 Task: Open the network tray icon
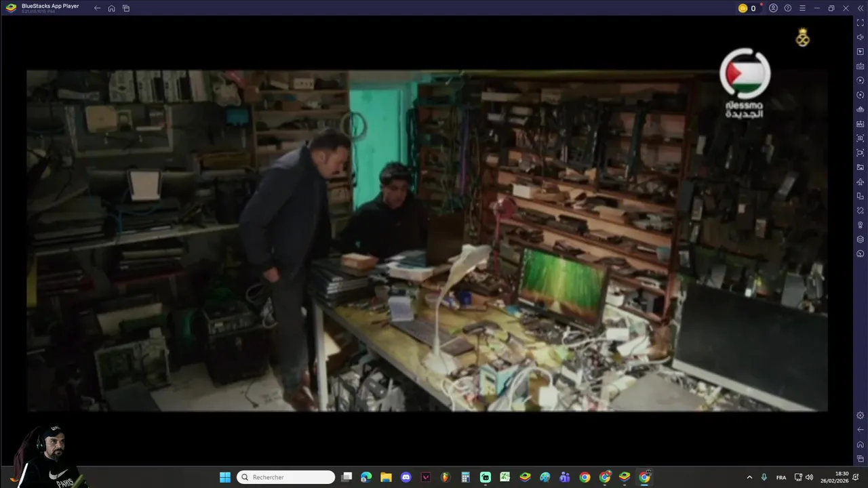[x=798, y=477]
